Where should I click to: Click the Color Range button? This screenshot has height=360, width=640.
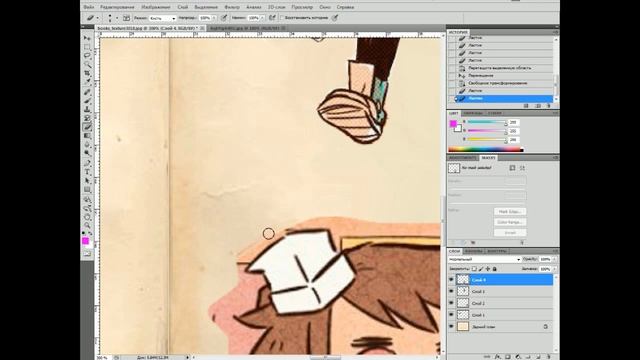(x=510, y=222)
